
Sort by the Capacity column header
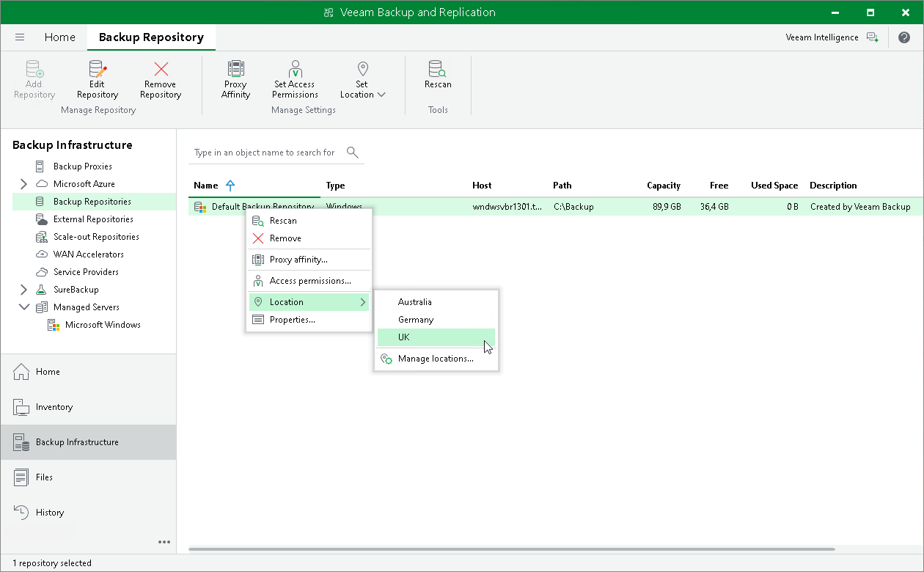[x=664, y=186]
